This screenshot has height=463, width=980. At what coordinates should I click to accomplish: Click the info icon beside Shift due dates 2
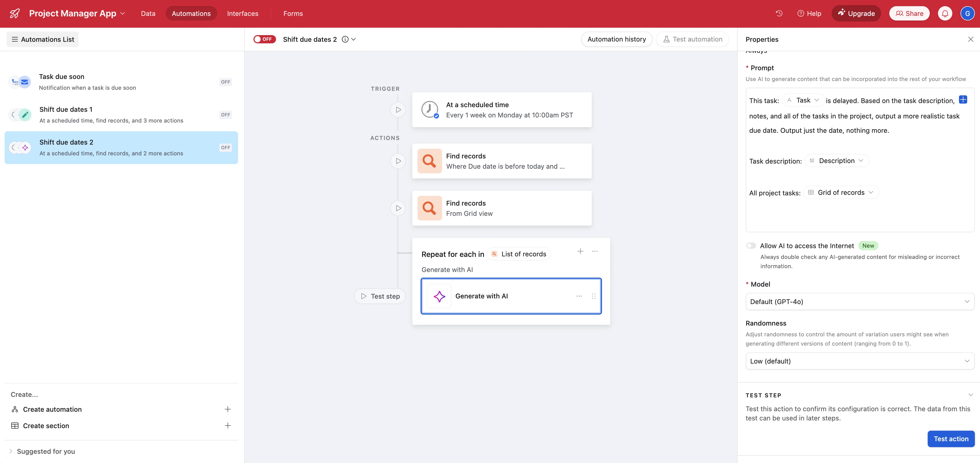[345, 39]
